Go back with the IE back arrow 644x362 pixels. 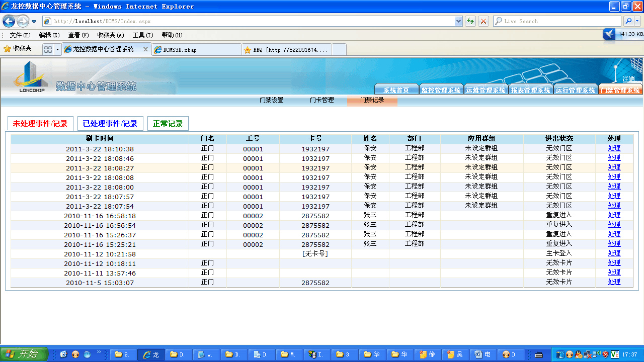(x=9, y=21)
